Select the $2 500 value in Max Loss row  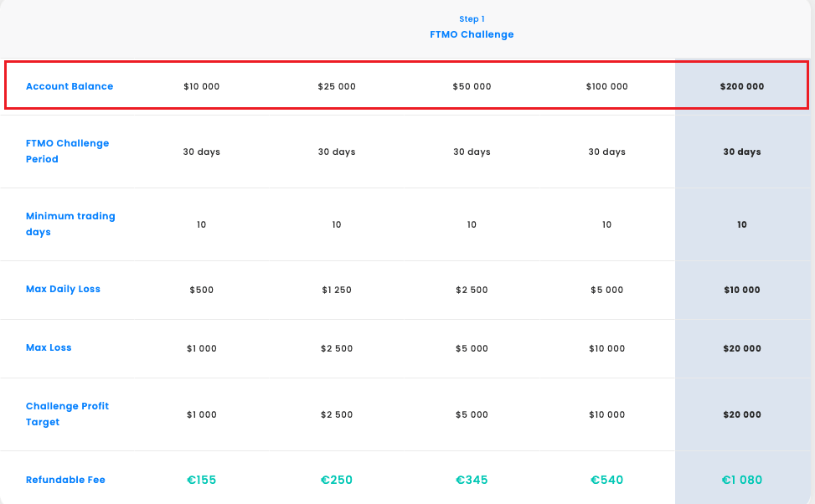point(337,348)
